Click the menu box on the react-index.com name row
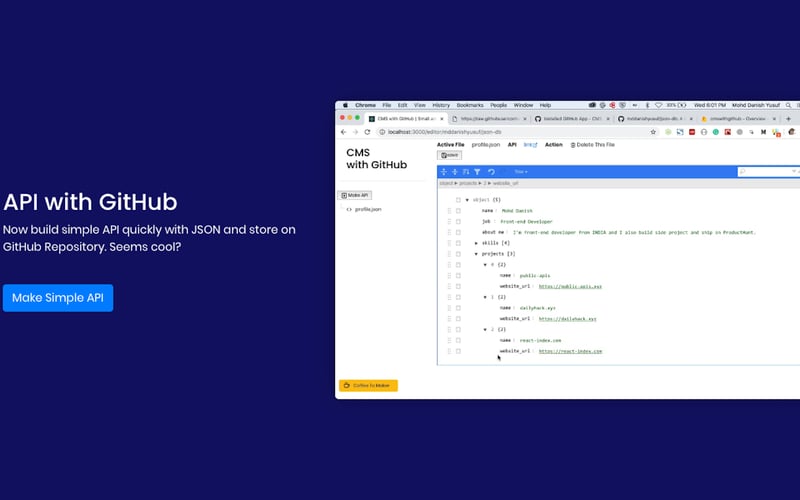 (458, 340)
